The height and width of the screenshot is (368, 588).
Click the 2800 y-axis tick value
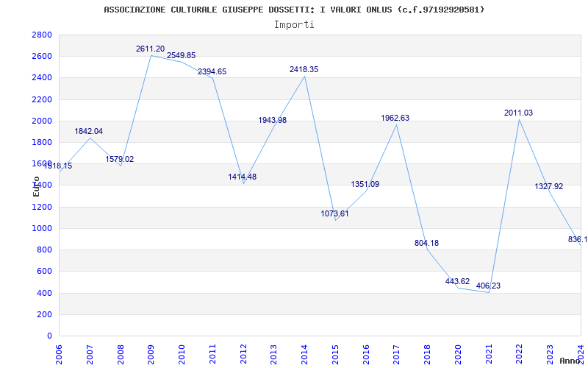42,35
